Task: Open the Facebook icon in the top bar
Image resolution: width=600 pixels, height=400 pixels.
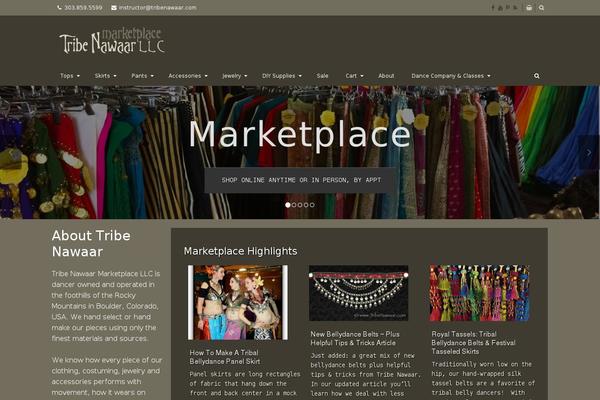Action: pos(493,8)
